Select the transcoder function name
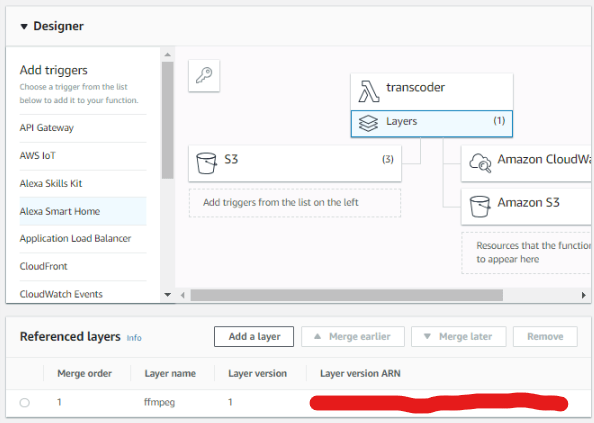This screenshot has height=423, width=594. [x=416, y=87]
